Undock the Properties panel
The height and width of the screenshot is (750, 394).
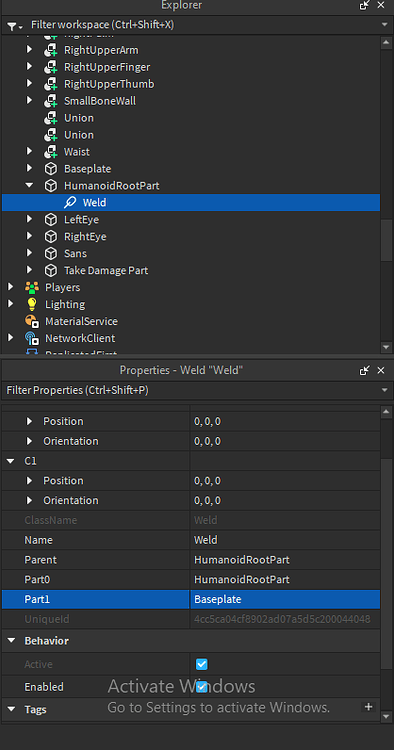coord(365,370)
